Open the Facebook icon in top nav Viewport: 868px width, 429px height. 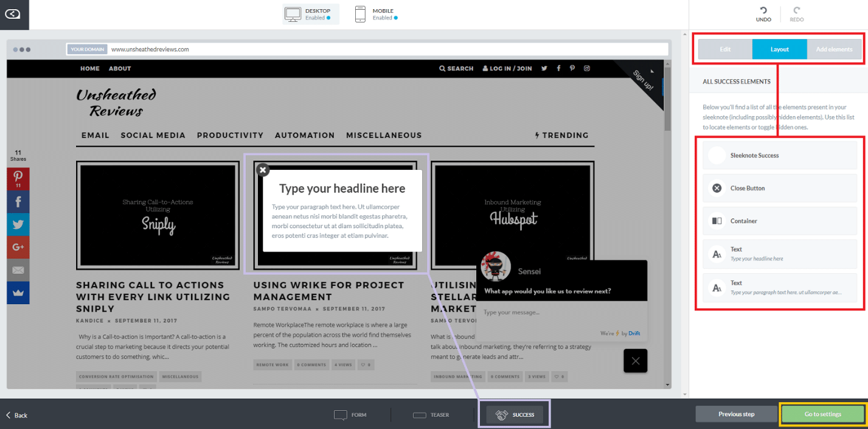(558, 69)
